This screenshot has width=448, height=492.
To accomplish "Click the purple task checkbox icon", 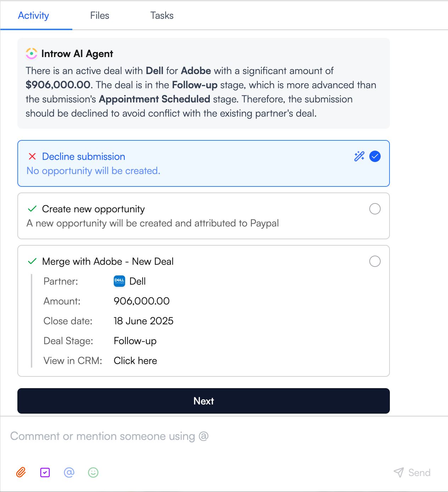I will (x=45, y=472).
